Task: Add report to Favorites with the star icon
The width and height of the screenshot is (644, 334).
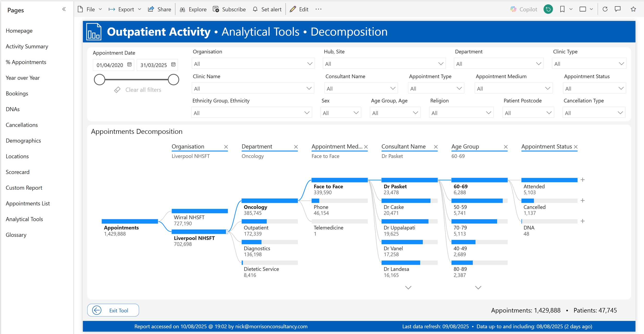Action: click(x=633, y=9)
